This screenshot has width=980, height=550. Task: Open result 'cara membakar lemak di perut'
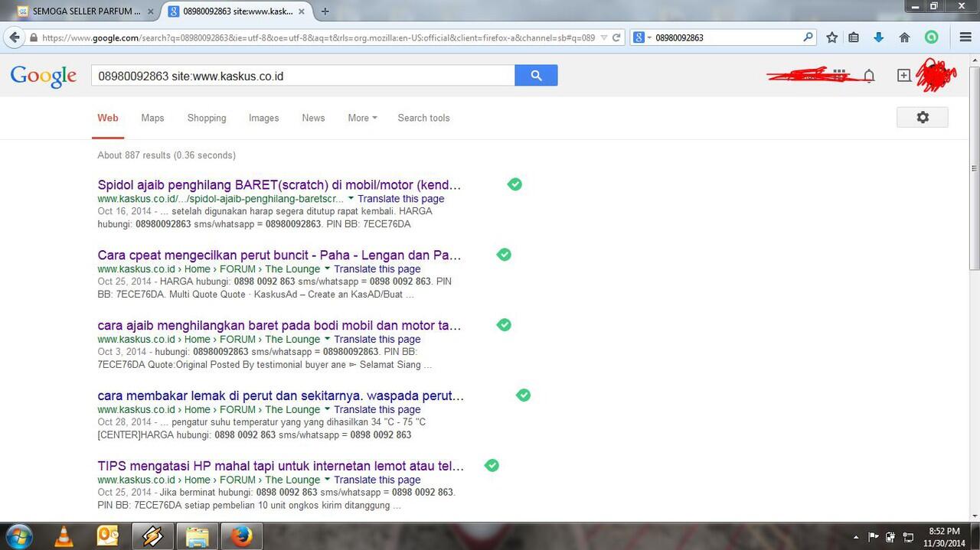281,396
